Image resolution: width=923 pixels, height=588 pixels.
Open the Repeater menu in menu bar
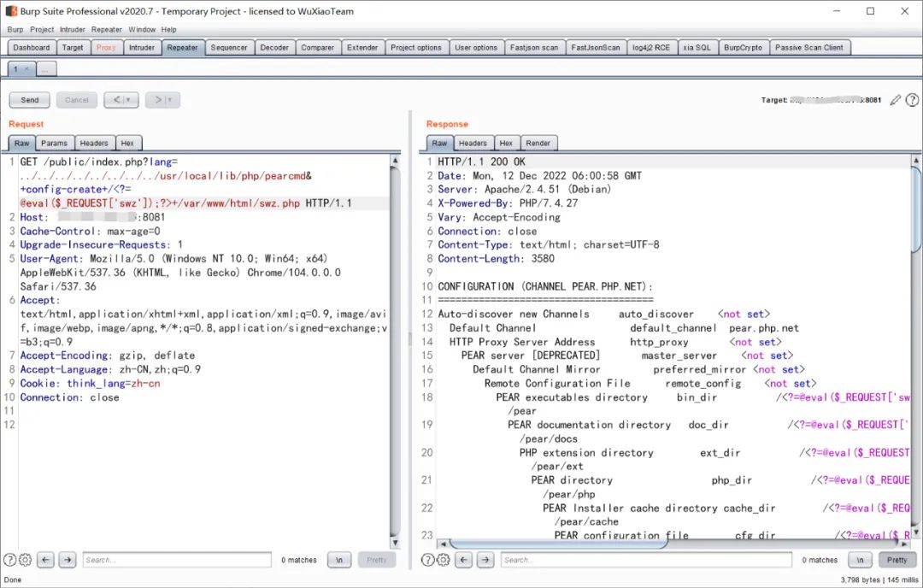click(107, 29)
